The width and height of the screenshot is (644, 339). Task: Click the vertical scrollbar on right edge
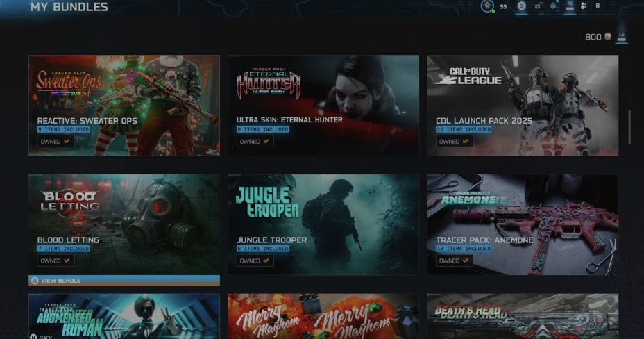pos(629,127)
